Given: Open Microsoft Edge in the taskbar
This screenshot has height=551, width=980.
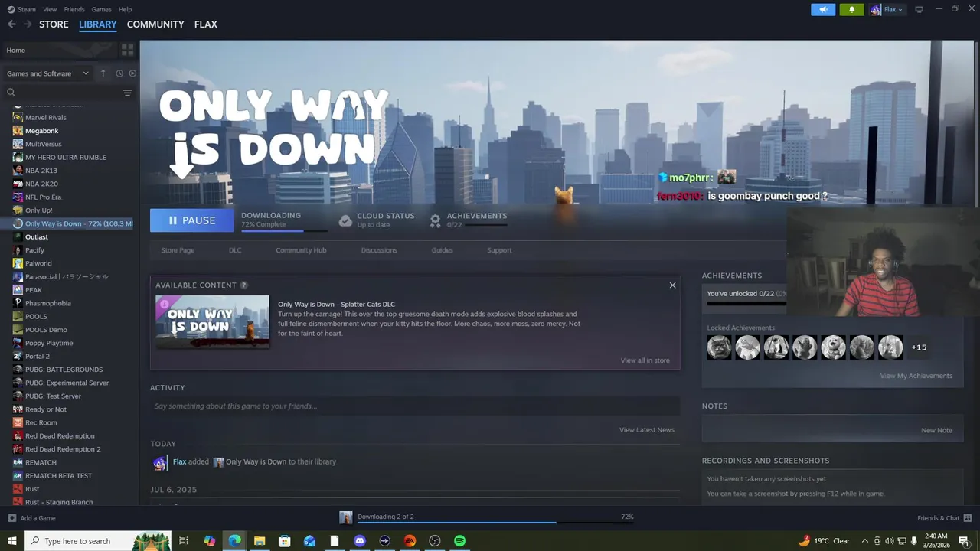Looking at the screenshot, I should pyautogui.click(x=234, y=541).
